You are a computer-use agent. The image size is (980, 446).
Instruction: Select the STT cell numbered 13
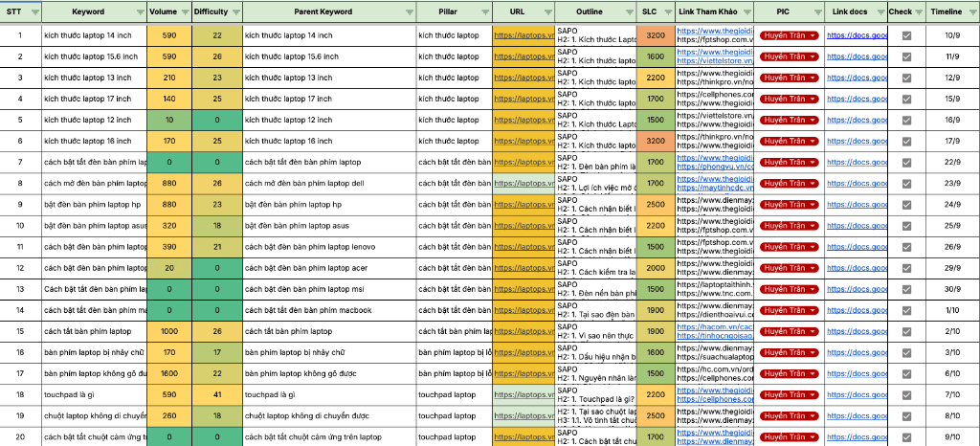[20, 289]
